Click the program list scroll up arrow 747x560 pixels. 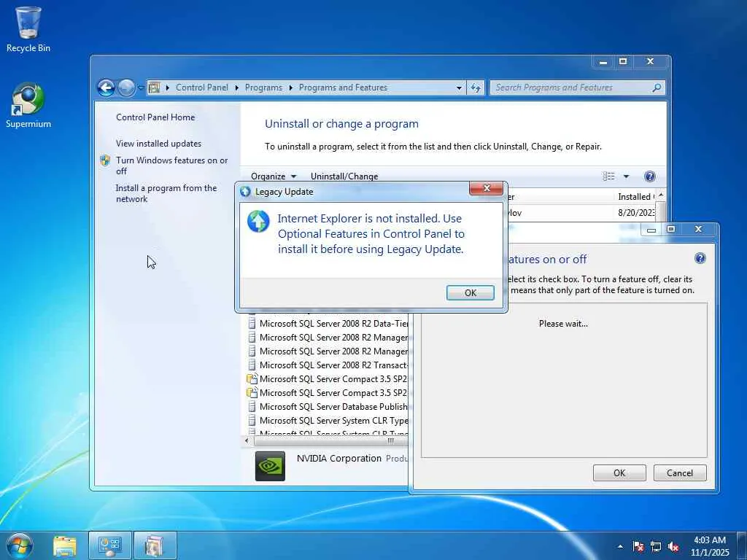(661, 195)
